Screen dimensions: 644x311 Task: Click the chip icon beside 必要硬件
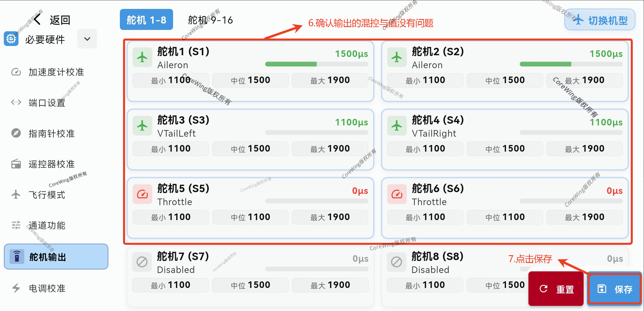[x=11, y=39]
